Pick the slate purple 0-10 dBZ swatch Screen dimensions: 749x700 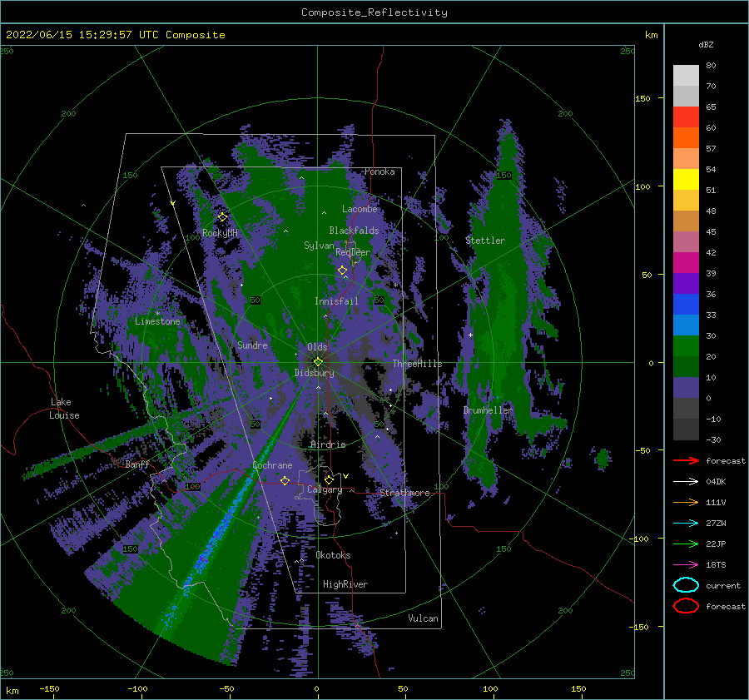686,388
